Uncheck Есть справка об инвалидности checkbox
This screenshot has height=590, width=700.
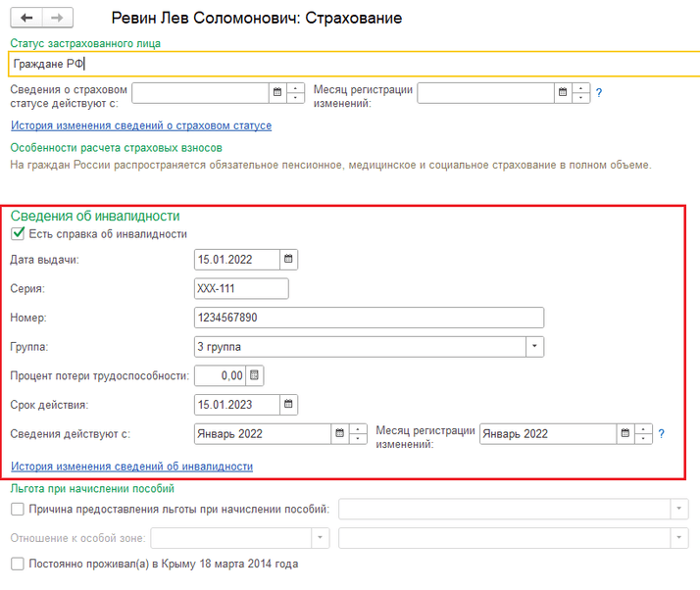click(18, 233)
